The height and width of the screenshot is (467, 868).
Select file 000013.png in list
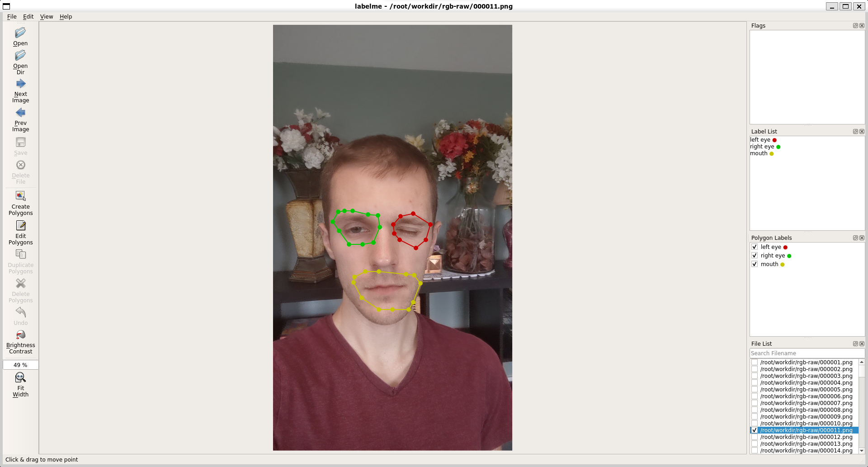coord(806,444)
